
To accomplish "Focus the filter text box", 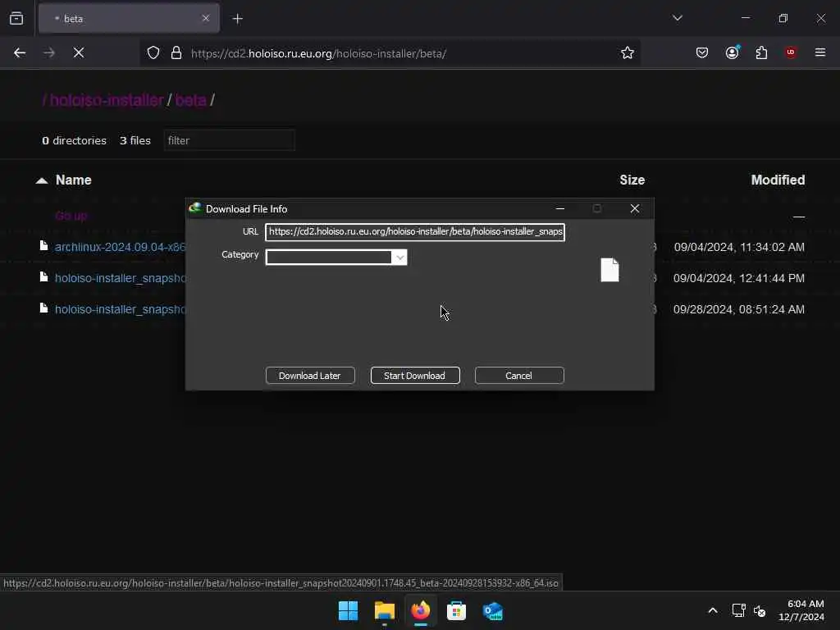I will click(x=230, y=140).
